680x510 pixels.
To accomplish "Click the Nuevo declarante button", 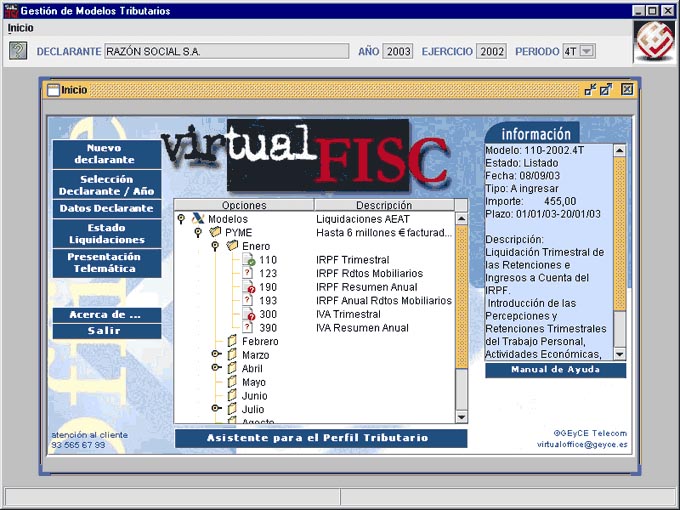I will (107, 154).
